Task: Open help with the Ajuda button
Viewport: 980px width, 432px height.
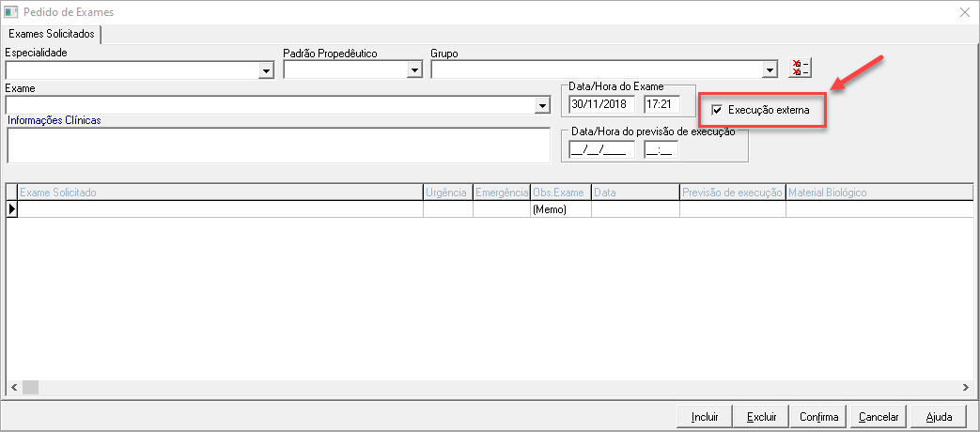Action: click(939, 416)
